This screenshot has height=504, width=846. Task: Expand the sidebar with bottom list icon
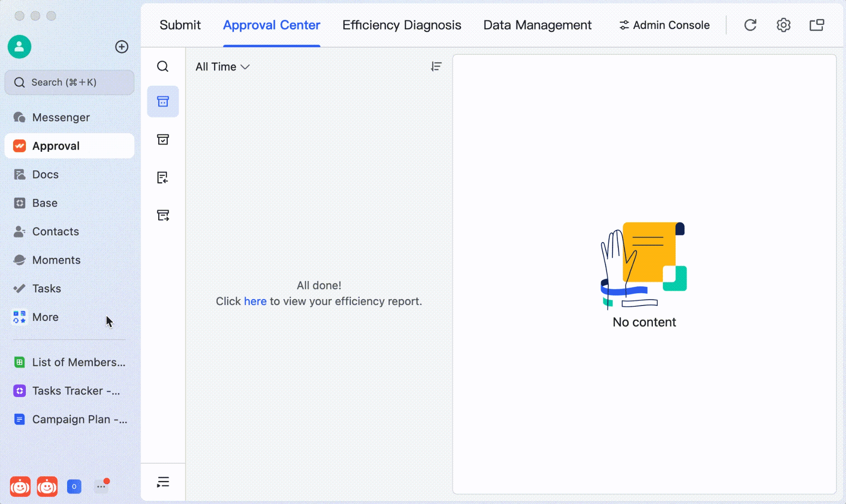click(x=163, y=482)
